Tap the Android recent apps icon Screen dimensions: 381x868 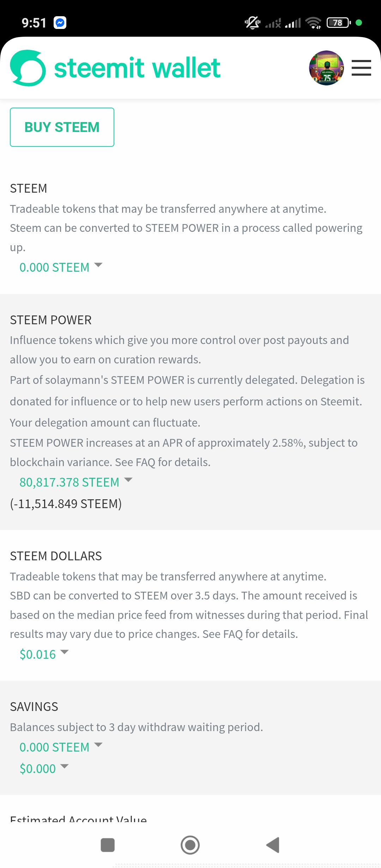(x=108, y=845)
